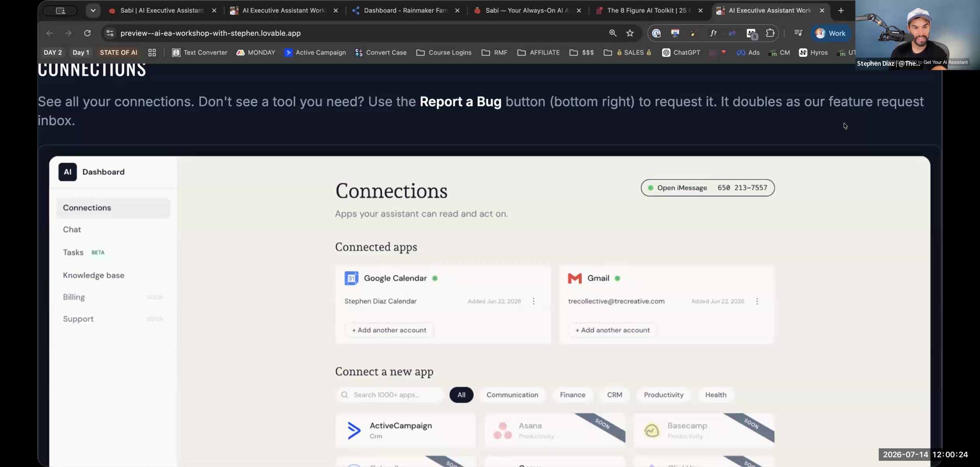Click the browser address bar URL
The height and width of the screenshot is (467, 980).
tap(210, 33)
